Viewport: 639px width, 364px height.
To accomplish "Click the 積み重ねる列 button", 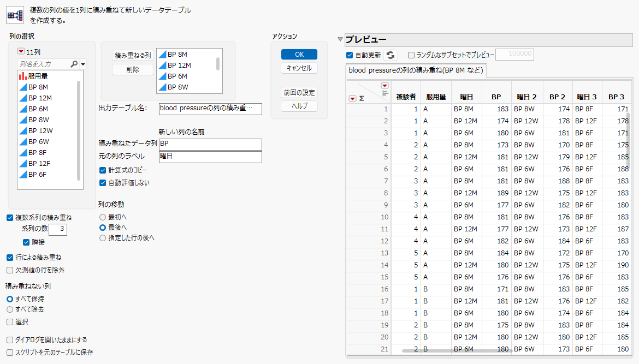I will 133,55.
